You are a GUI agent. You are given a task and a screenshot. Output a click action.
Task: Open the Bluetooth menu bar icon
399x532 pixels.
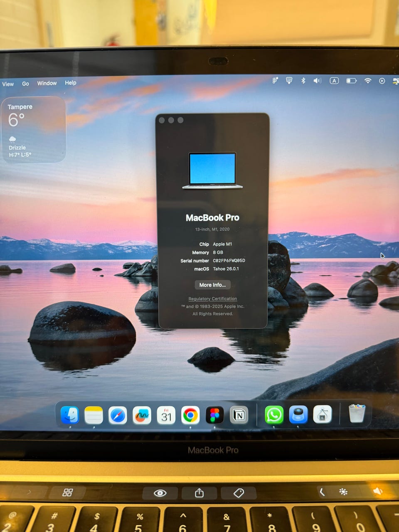[x=303, y=81]
